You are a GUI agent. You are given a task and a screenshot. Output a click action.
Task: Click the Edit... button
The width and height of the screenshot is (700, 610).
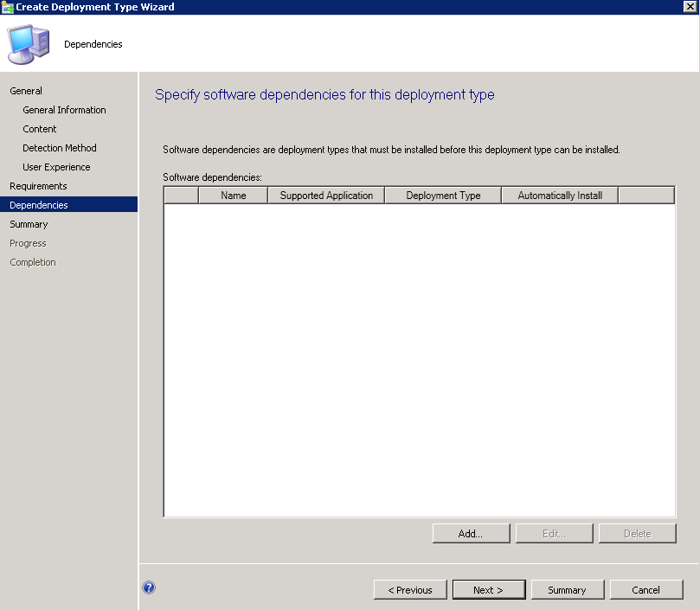pos(554,534)
